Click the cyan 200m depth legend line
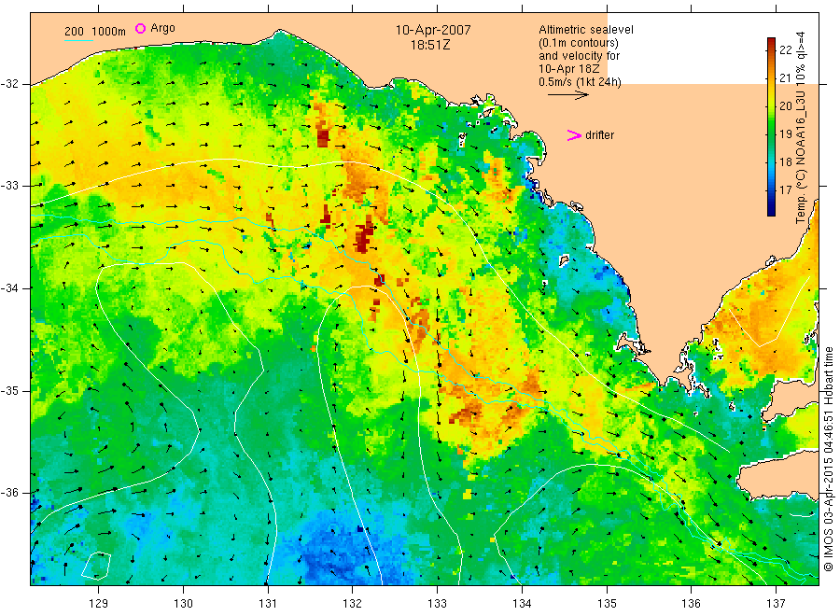840x616 pixels. pyautogui.click(x=78, y=40)
